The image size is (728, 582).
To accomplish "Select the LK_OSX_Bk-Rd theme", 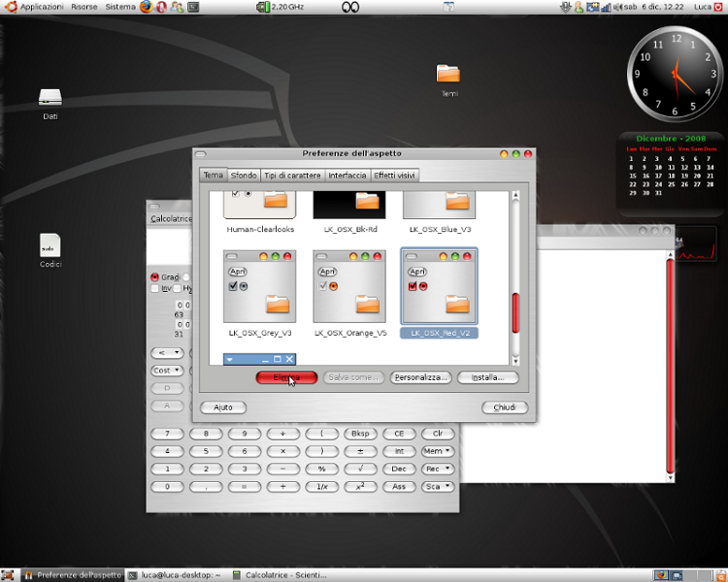I will point(349,212).
